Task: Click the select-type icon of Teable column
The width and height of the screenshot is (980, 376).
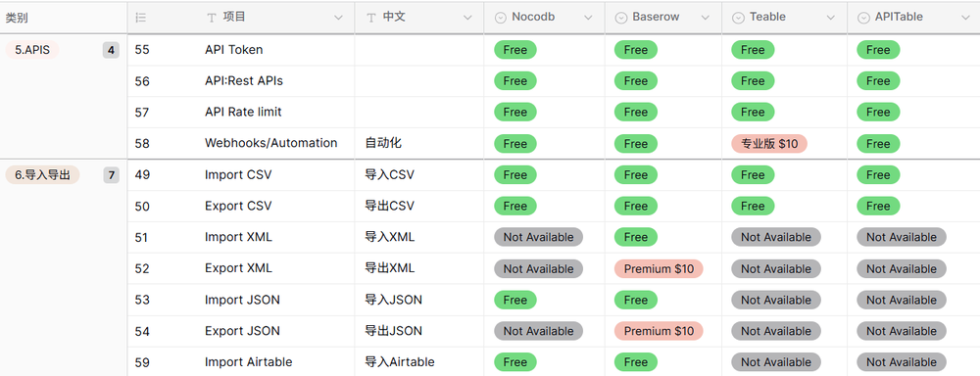Action: pos(738,18)
